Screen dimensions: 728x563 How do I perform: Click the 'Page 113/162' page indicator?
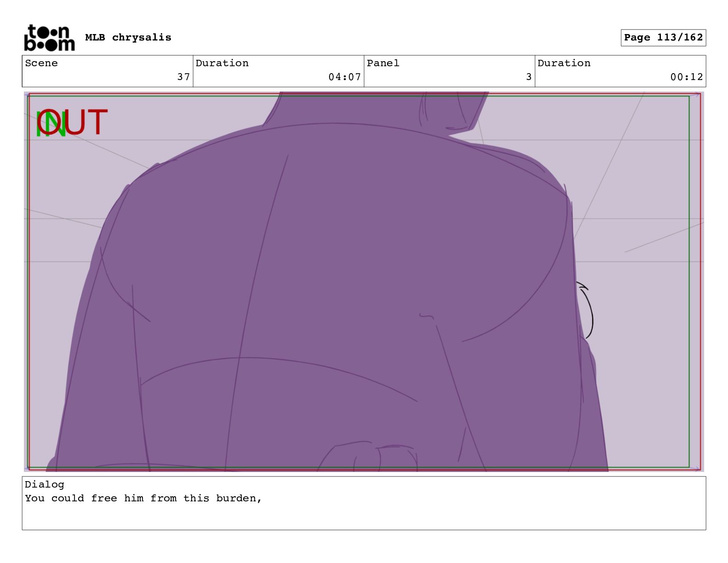[663, 38]
